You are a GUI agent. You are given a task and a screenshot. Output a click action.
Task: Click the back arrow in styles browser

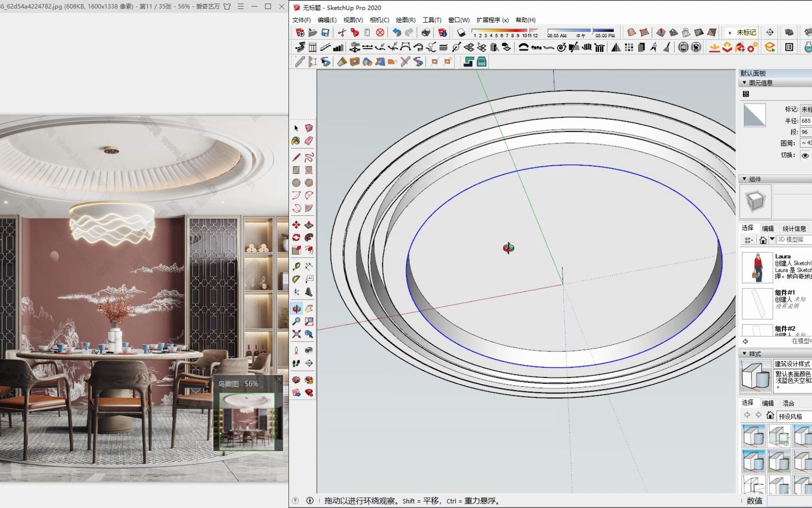[747, 415]
